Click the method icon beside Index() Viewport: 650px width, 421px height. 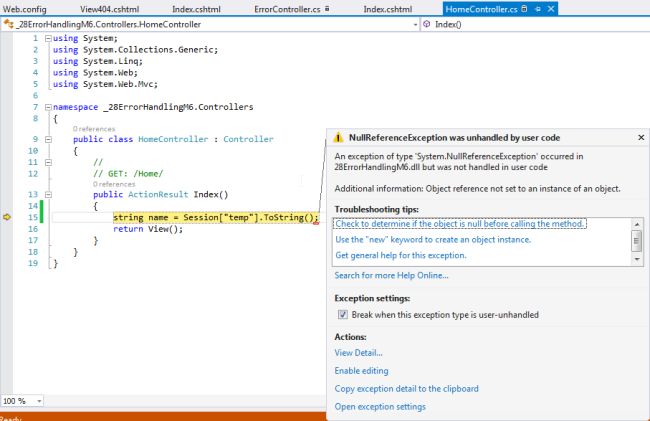coord(427,24)
